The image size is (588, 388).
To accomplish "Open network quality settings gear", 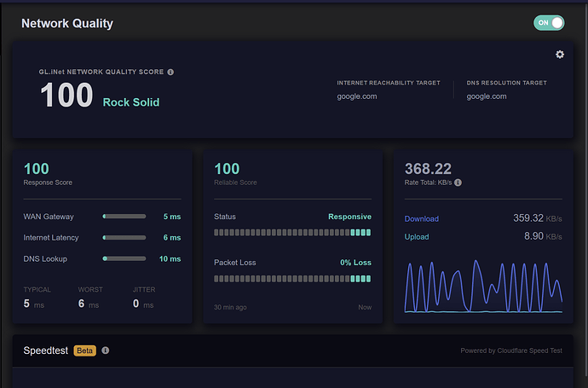I will [x=560, y=55].
